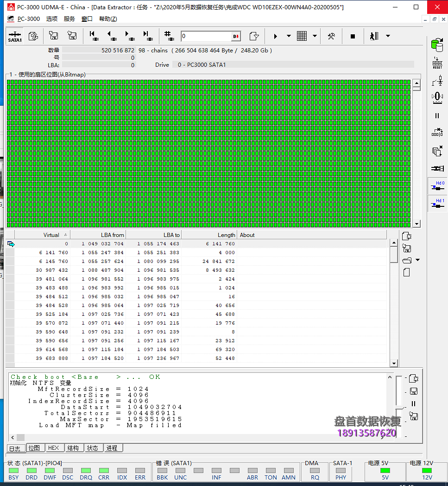This screenshot has width=448, height=486.
Task: Click the SATA1 port selector icon
Action: [x=15, y=36]
